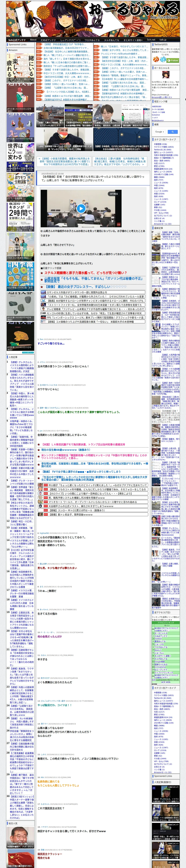186x868 pixels.
Task: Open the masked man 国民民主 thumbnail
Action: (x=64, y=139)
